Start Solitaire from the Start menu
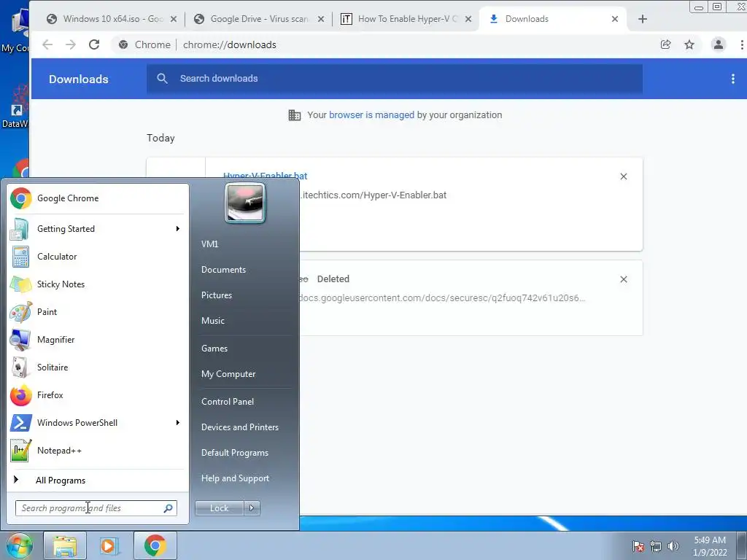This screenshot has width=747, height=560. 97,367
